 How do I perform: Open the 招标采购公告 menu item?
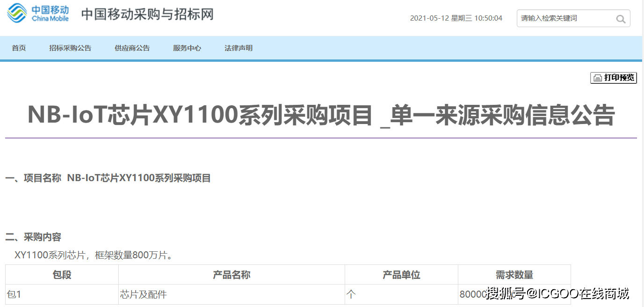tap(70, 48)
